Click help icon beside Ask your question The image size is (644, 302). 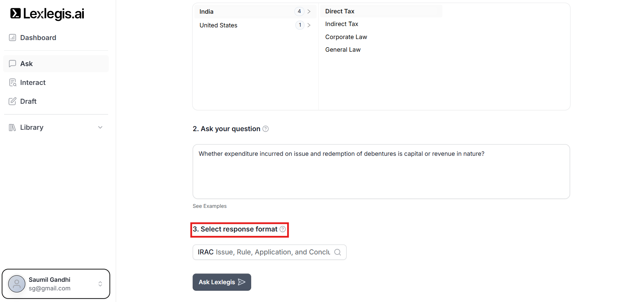pyautogui.click(x=266, y=129)
